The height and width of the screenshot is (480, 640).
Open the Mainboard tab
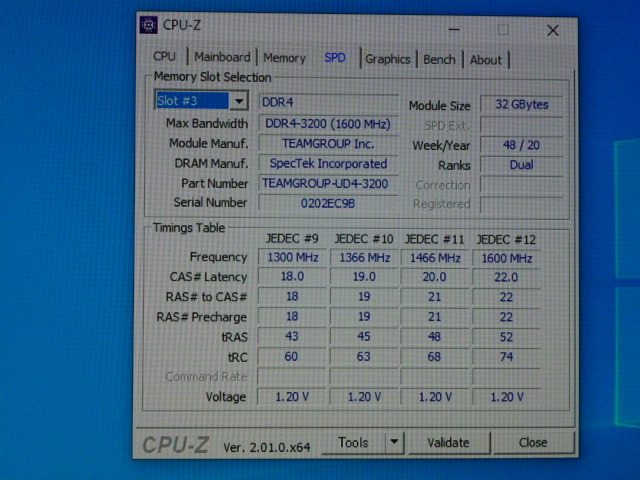[222, 57]
